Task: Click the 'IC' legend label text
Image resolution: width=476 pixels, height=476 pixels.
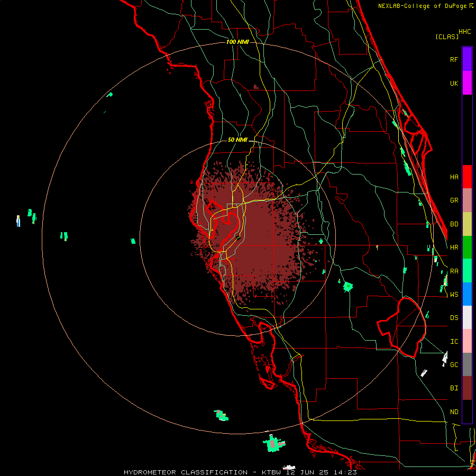Action: [x=454, y=342]
